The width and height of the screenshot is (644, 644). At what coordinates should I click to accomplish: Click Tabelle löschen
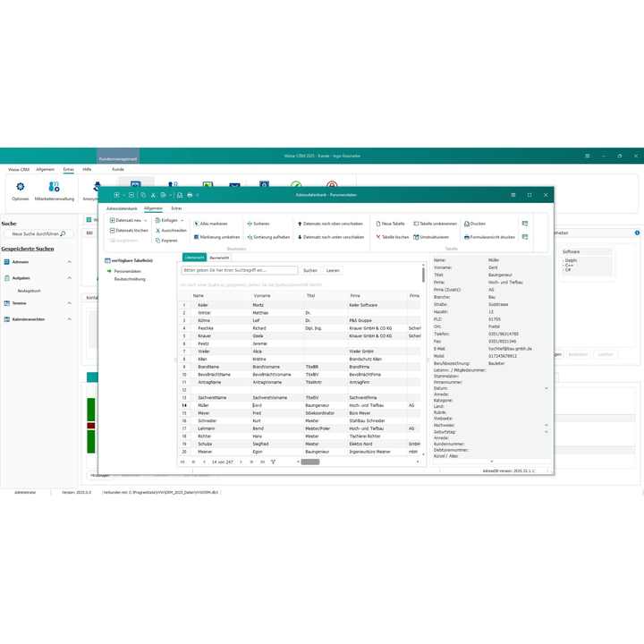click(x=393, y=237)
